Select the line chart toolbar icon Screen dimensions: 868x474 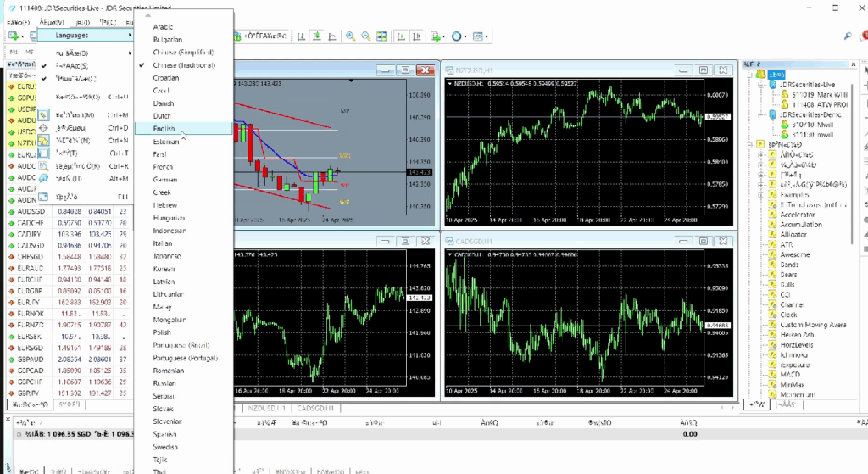click(x=332, y=36)
